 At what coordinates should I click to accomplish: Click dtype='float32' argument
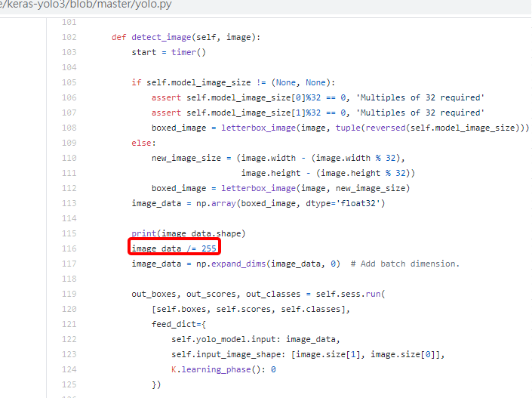[x=343, y=203]
